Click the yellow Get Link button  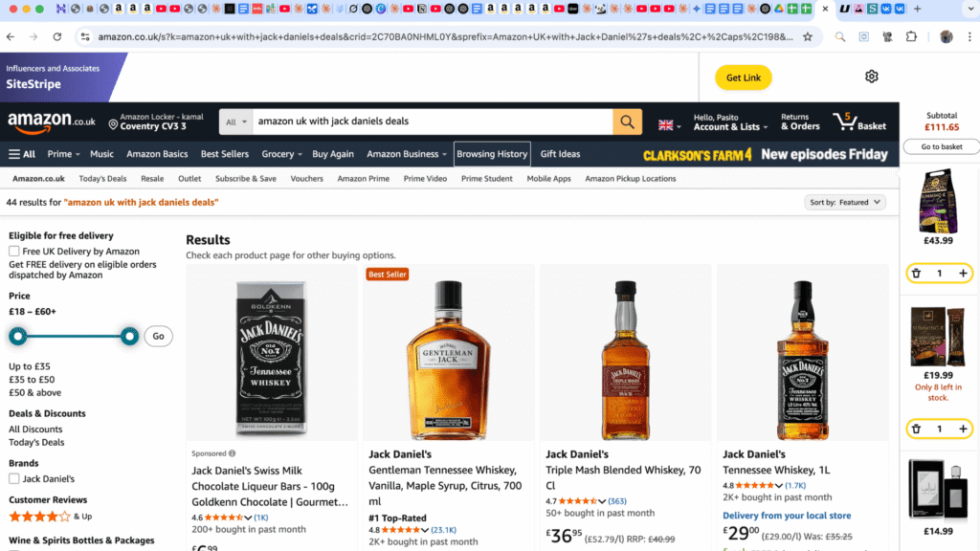743,77
